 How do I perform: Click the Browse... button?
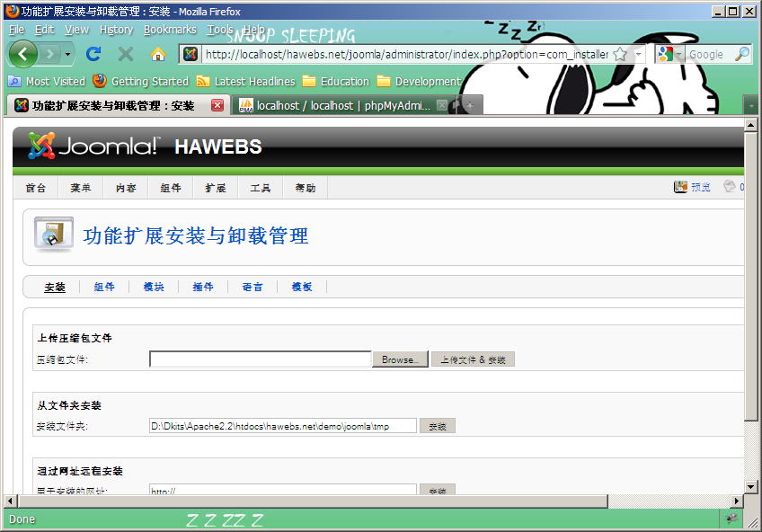(x=400, y=359)
